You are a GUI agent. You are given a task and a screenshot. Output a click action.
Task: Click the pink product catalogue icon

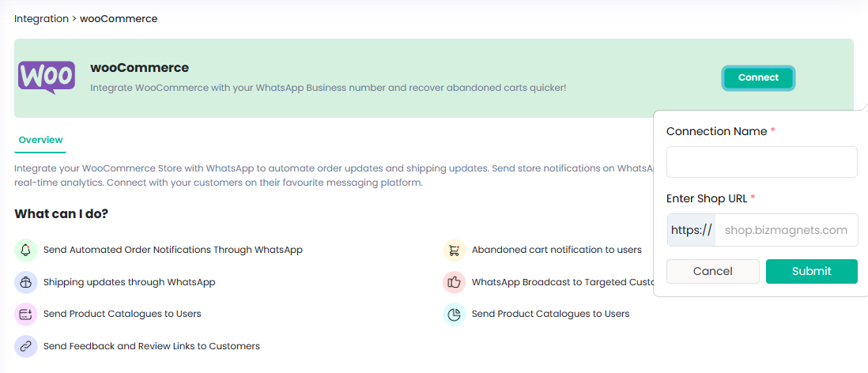coord(26,314)
